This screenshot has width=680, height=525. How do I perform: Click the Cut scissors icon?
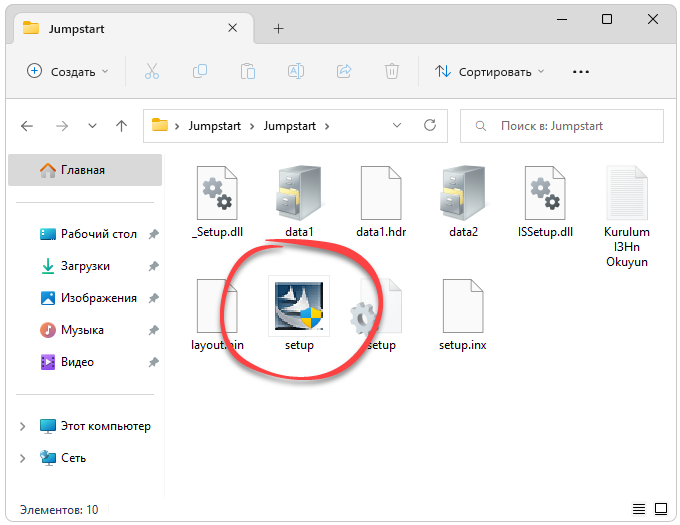coord(152,71)
